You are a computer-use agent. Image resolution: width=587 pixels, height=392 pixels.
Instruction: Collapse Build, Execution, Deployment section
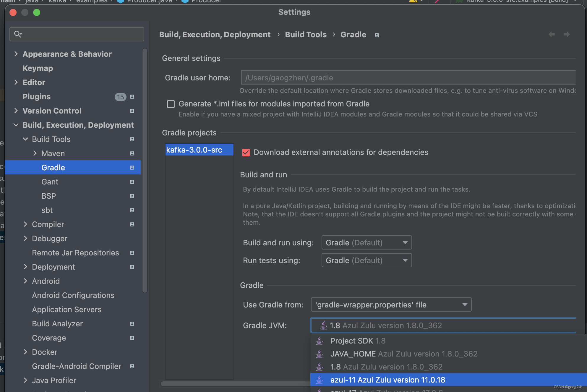[16, 125]
